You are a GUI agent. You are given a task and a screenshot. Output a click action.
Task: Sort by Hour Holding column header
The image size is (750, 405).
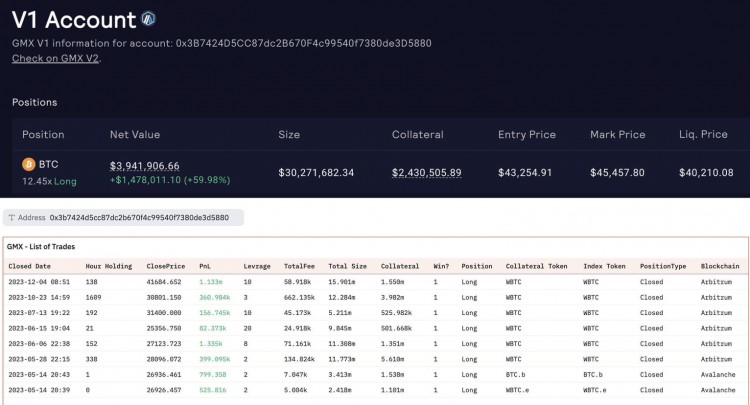(109, 266)
